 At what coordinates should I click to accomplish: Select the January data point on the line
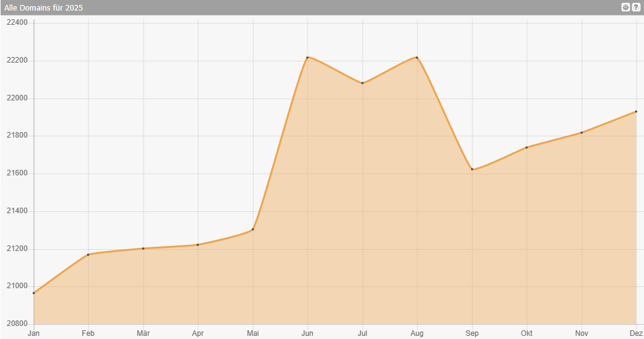pos(34,293)
